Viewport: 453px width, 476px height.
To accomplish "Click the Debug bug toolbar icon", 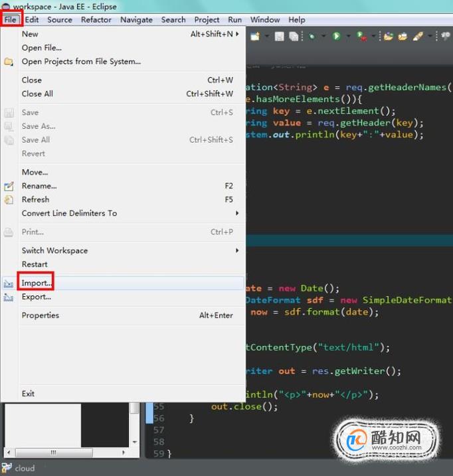I will pos(312,37).
